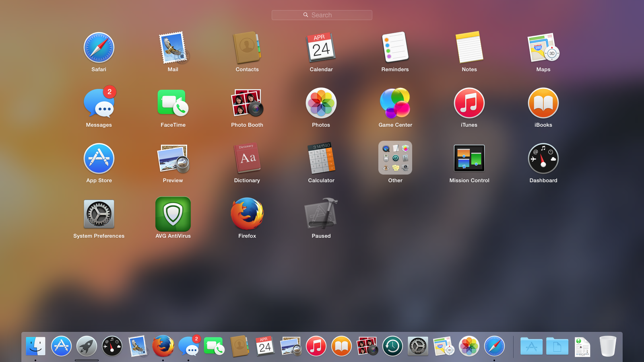Open the Trash in the Dock

click(x=608, y=346)
